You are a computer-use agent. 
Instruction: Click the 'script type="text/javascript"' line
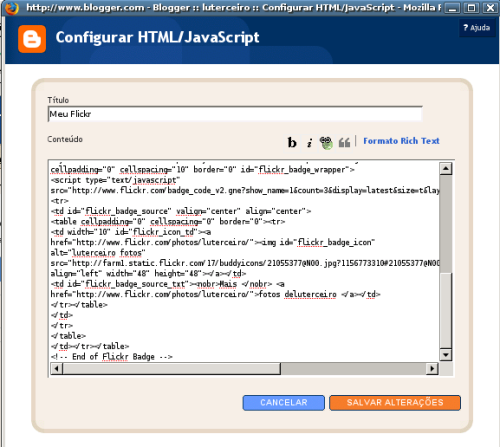click(x=115, y=180)
